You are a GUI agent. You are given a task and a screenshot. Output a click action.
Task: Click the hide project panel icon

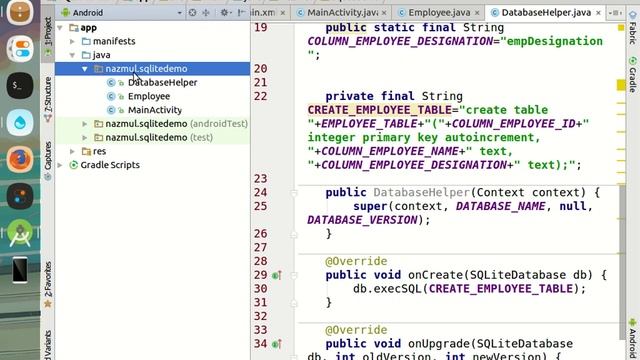pos(242,13)
